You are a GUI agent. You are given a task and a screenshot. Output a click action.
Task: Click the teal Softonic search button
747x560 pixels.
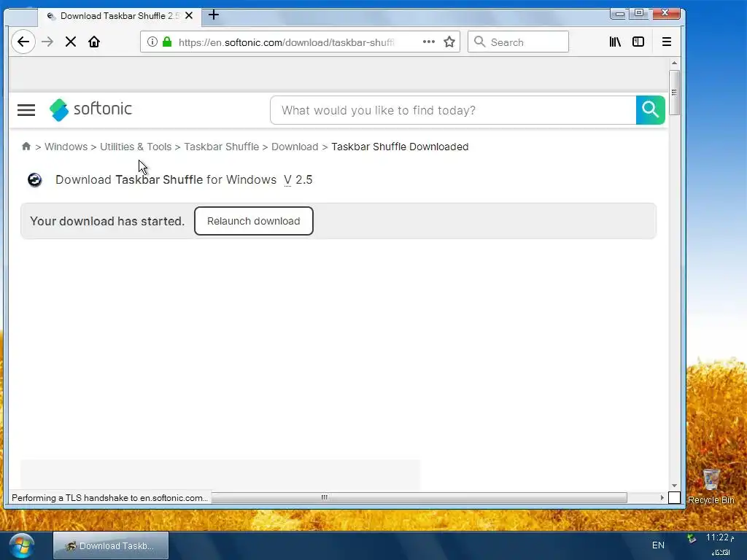(650, 110)
